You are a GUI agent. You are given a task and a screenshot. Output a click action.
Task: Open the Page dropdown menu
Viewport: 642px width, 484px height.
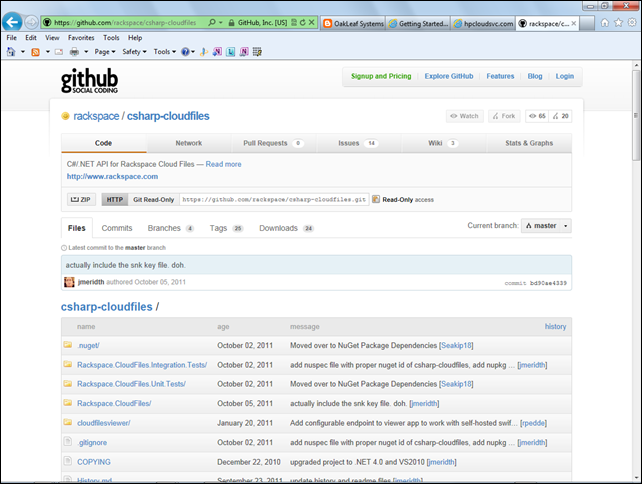105,52
